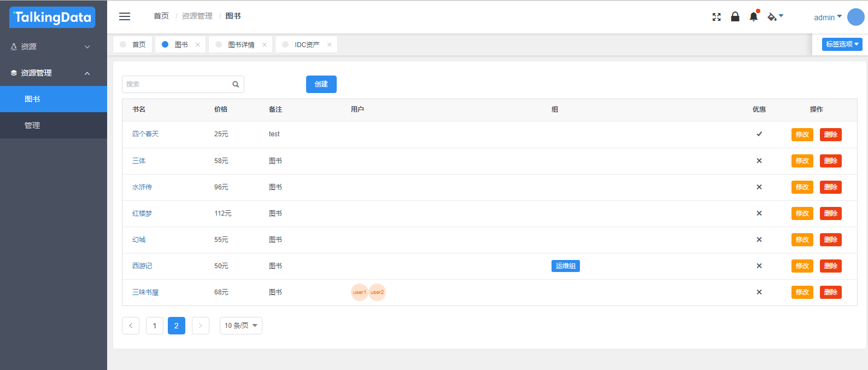Close the IDC资产 tab
Viewport: 868px width, 370px height.
pos(330,45)
